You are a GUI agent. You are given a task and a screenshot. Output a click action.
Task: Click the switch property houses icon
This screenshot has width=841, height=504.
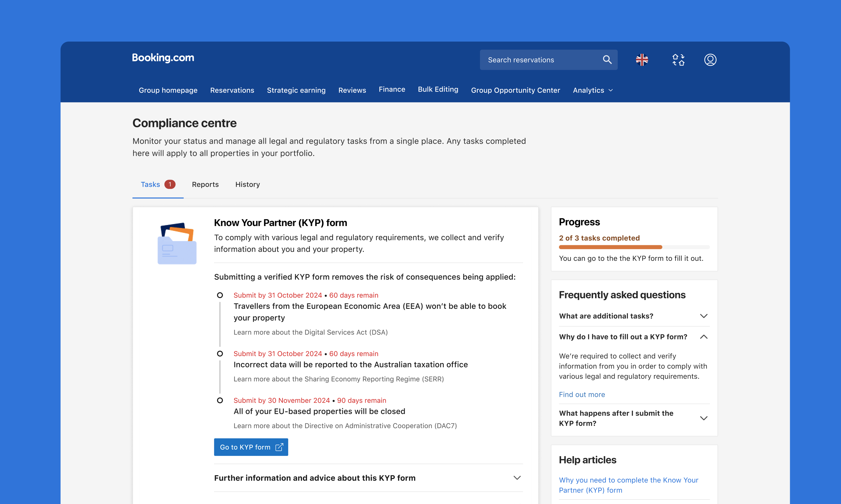pos(678,60)
